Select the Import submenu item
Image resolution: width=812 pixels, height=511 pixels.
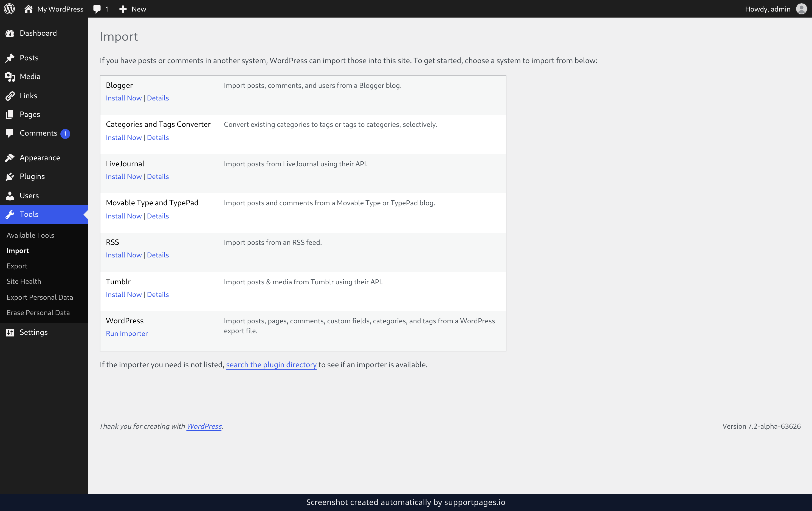18,251
